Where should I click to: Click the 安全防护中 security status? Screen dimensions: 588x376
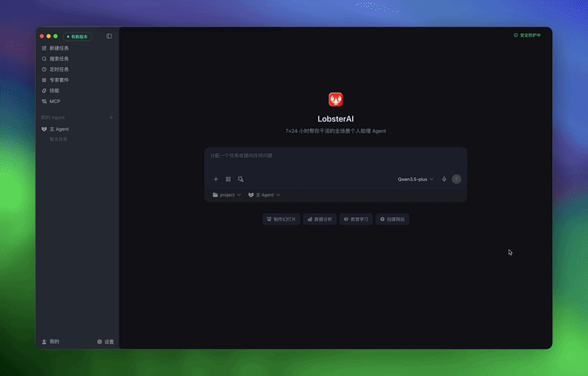527,35
